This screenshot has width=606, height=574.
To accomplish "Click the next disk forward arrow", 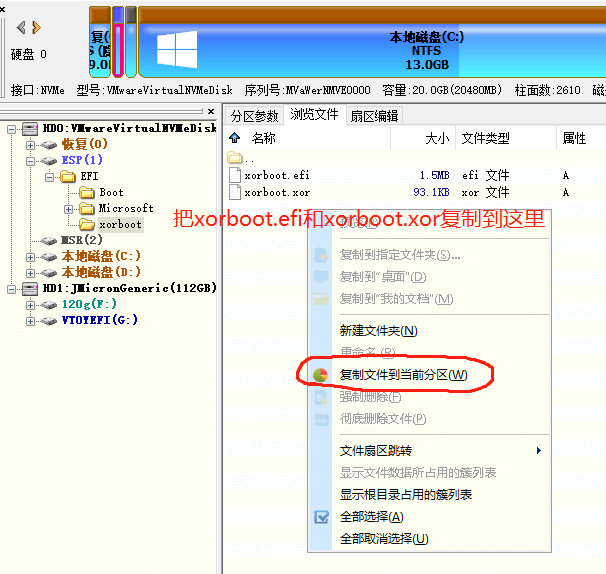I will (35, 27).
